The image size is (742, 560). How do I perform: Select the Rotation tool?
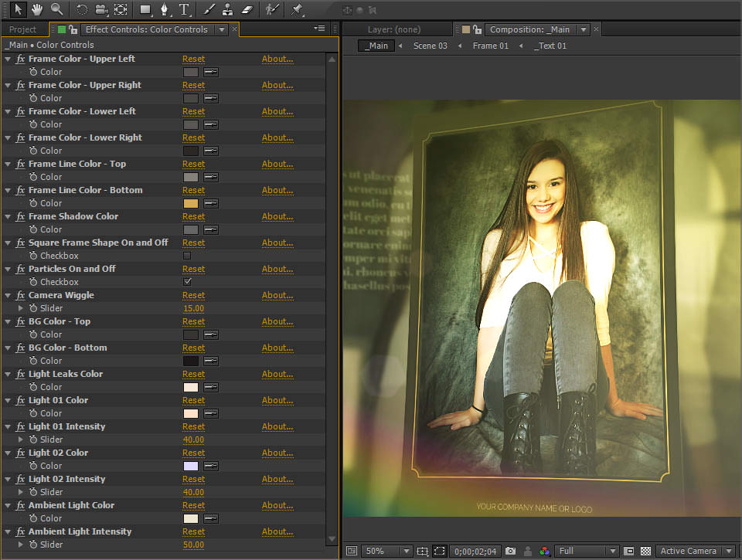[x=82, y=9]
